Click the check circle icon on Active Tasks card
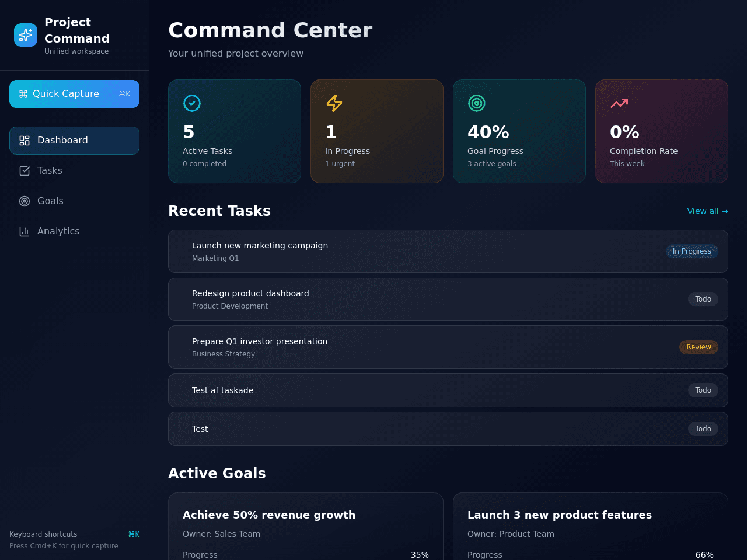Screen dimensions: 747x560 point(192,103)
